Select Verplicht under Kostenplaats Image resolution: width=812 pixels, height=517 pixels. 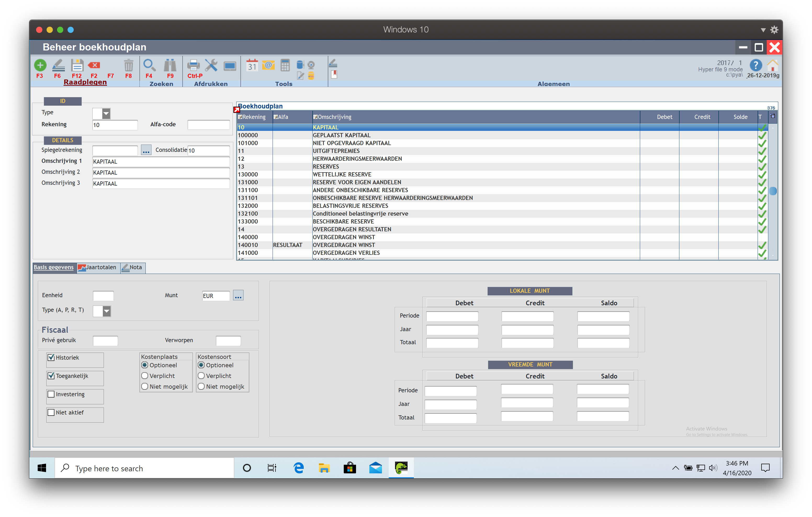click(x=145, y=376)
